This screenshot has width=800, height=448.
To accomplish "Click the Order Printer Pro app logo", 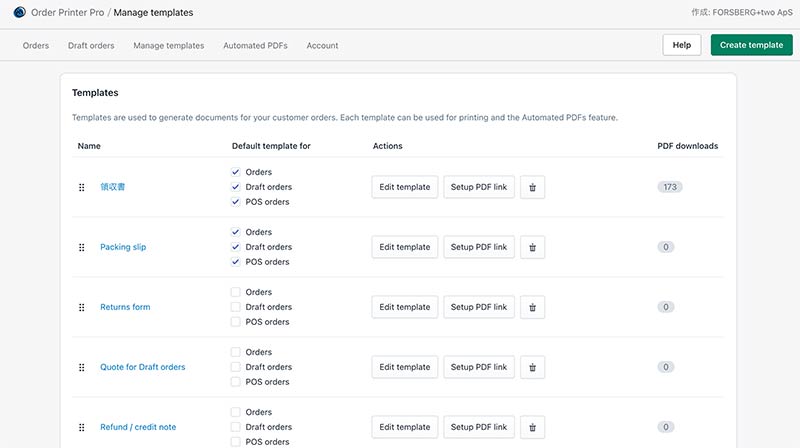I will click(x=19, y=13).
